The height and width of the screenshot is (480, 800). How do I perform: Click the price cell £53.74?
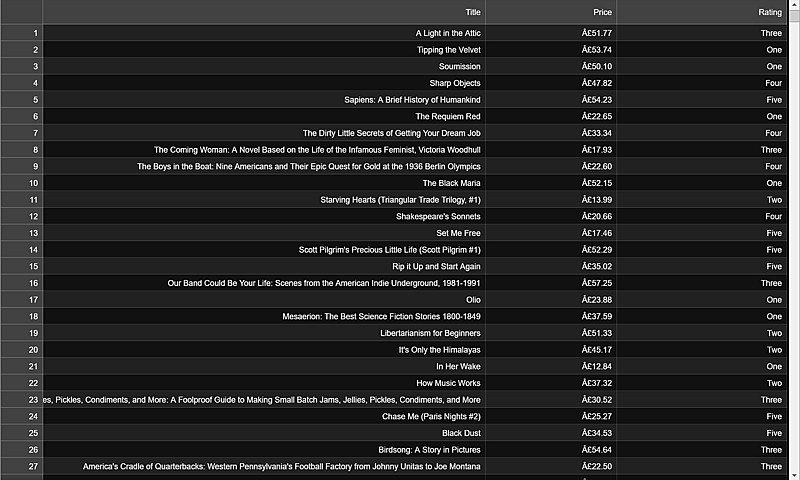tap(551, 50)
